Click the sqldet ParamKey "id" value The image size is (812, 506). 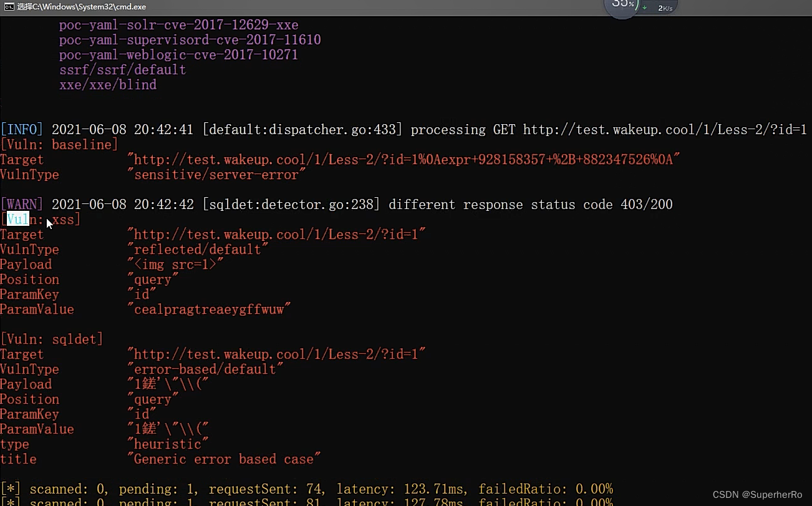point(142,414)
